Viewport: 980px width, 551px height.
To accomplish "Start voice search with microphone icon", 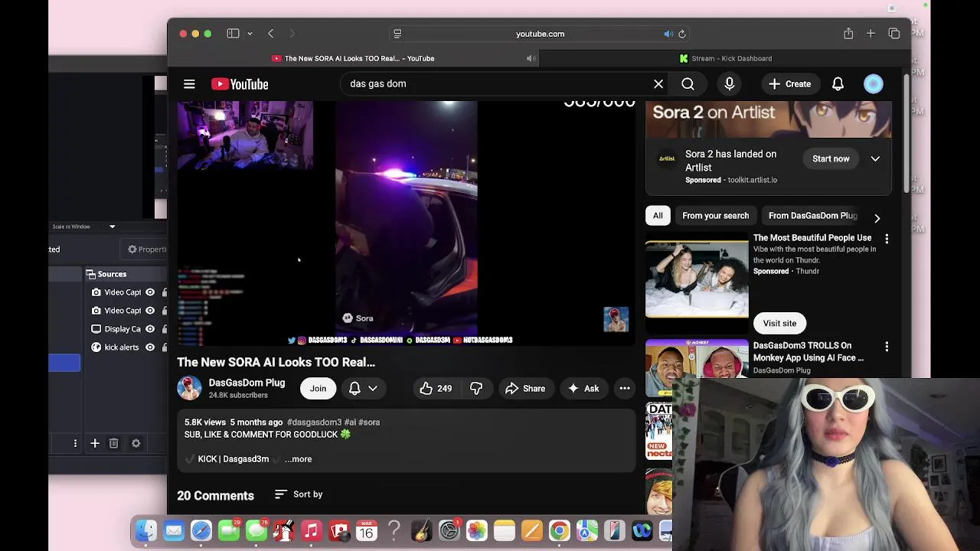I will pyautogui.click(x=729, y=84).
